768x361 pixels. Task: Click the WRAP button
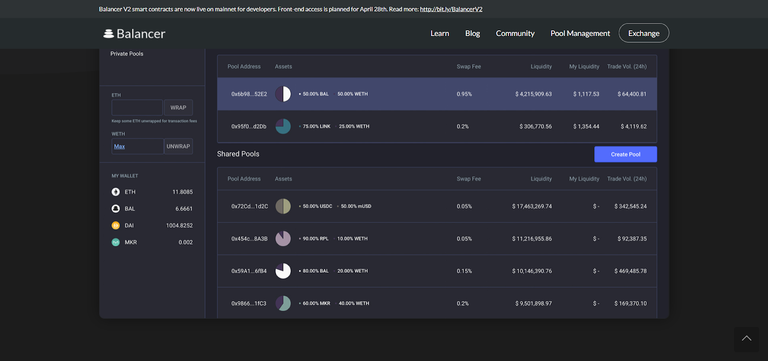click(x=178, y=107)
